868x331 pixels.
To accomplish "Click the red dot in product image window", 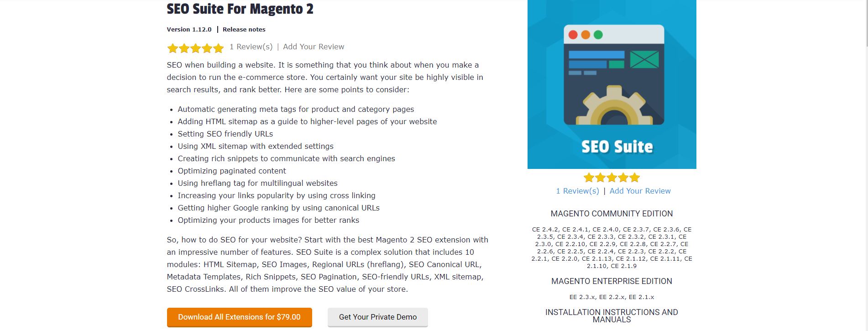I will coord(573,35).
